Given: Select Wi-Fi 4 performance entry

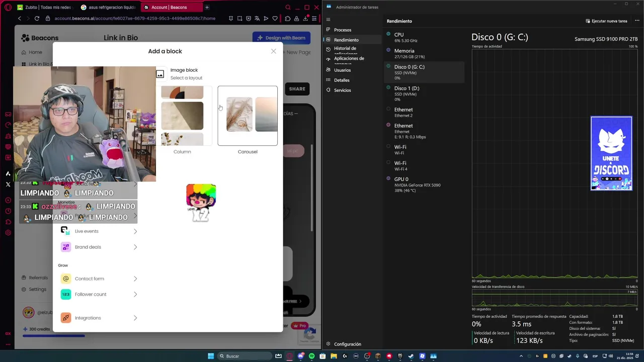Looking at the screenshot, I should pos(424,166).
